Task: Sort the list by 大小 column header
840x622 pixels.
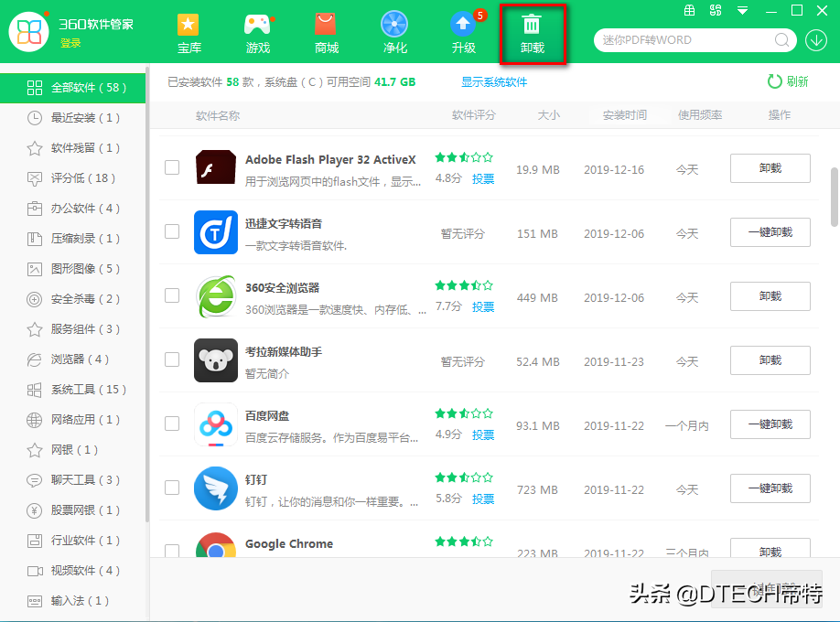Action: (548, 115)
